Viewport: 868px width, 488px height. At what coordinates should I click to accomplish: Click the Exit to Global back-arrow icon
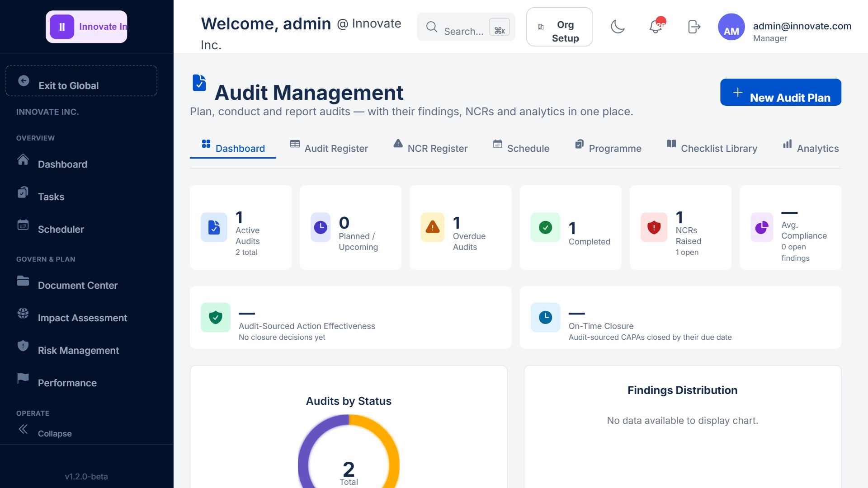pos(24,81)
